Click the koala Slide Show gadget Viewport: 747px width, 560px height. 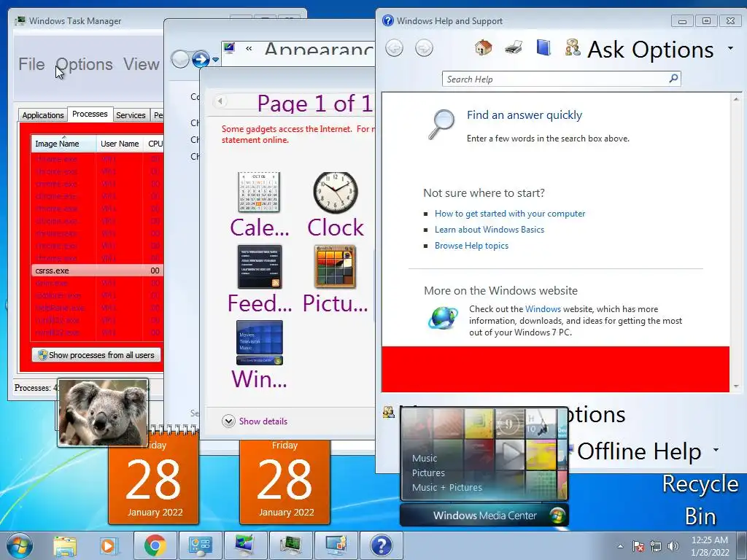[x=103, y=413]
